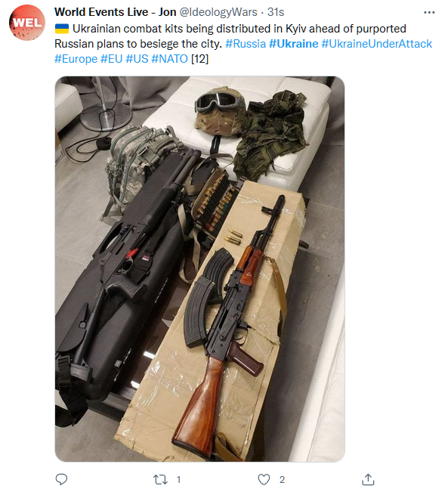Open the three-dot more options menu
Viewport: 448px width, 492px height.
pos(429,13)
